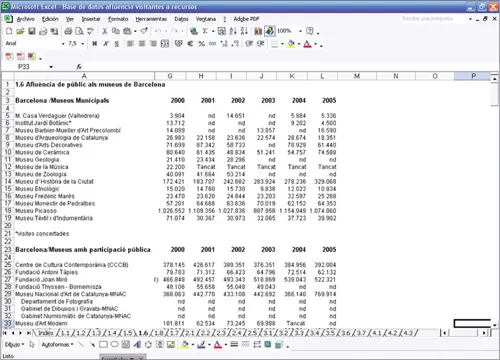Open the font color dropdown arrow in Formatting toolbar
This screenshot has height=360, width=500.
(x=315, y=44)
